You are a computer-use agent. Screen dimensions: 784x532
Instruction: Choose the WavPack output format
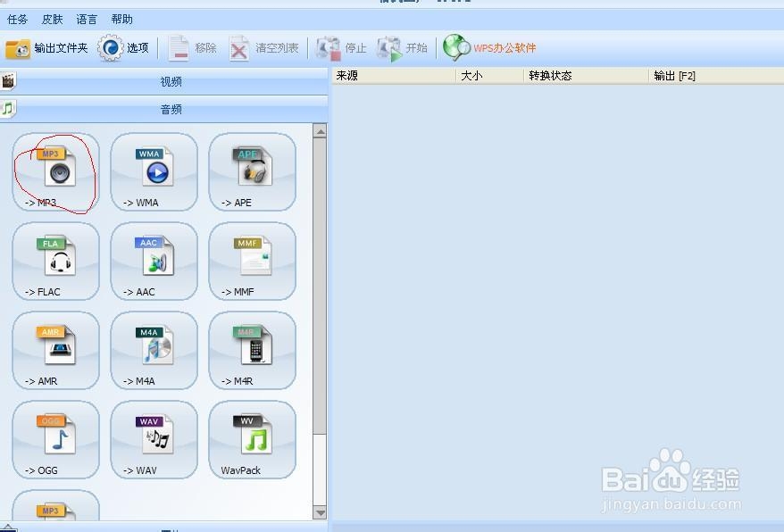click(251, 439)
